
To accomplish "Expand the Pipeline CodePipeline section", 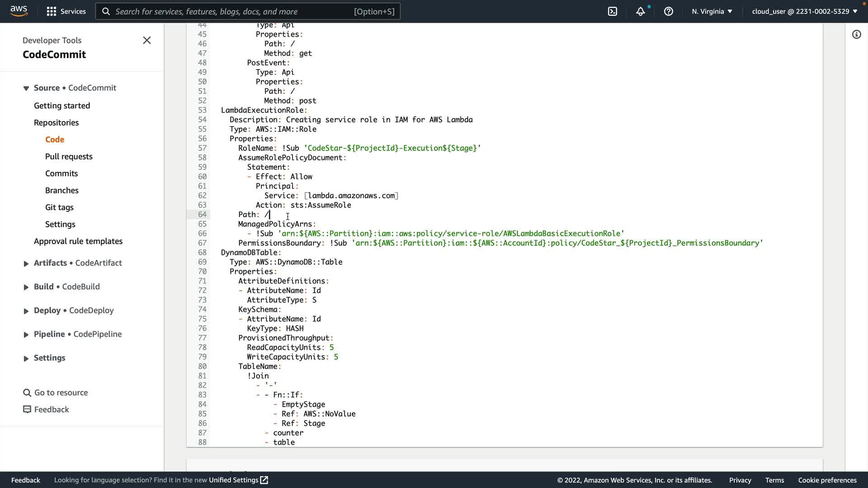I will (26, 334).
